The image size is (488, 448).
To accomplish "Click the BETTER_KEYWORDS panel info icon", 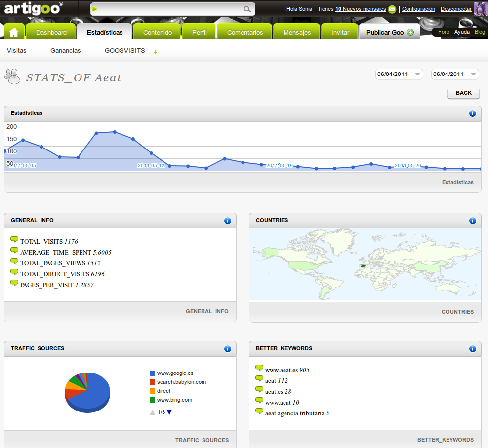I will pos(473,349).
